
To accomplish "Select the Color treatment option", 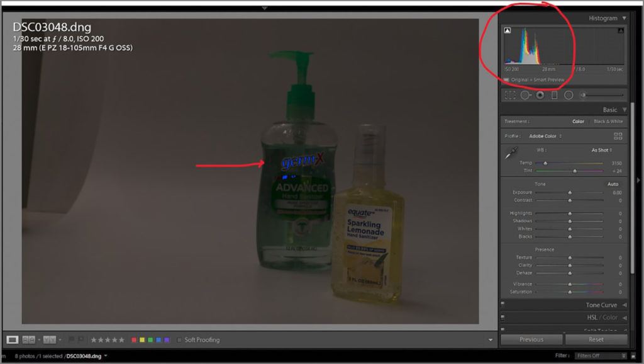I will click(x=578, y=122).
